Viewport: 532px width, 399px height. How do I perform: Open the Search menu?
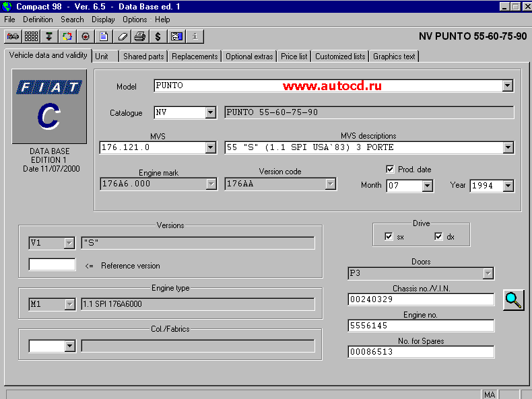[72, 20]
